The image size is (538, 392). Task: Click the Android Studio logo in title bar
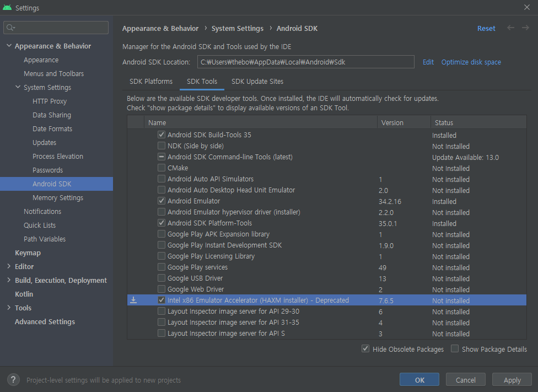click(7, 7)
